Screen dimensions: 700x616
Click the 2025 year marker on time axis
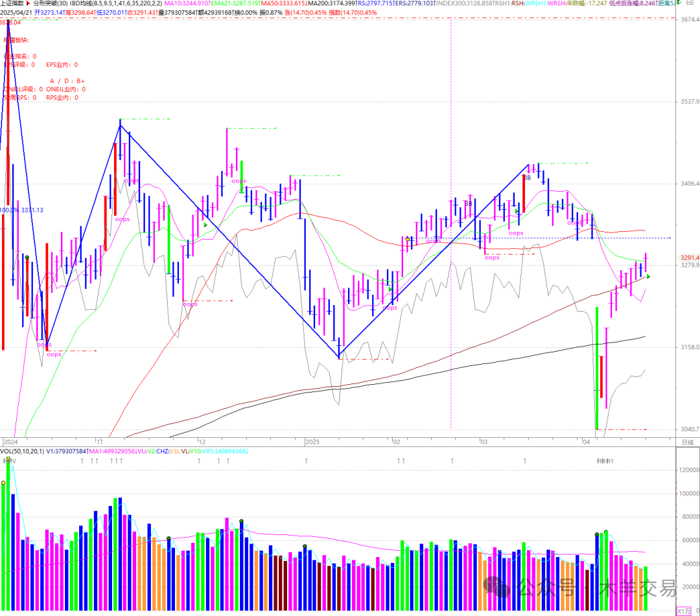pyautogui.click(x=312, y=442)
